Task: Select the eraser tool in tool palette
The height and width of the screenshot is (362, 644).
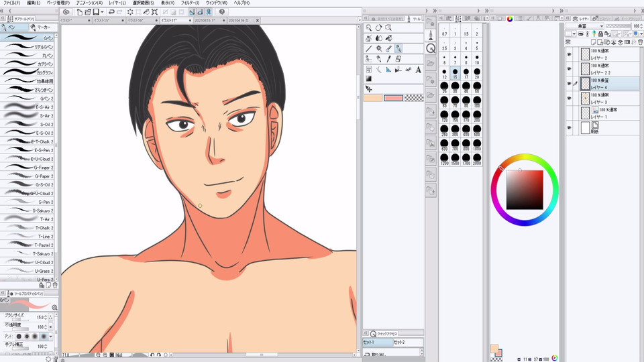Action: pos(398,59)
